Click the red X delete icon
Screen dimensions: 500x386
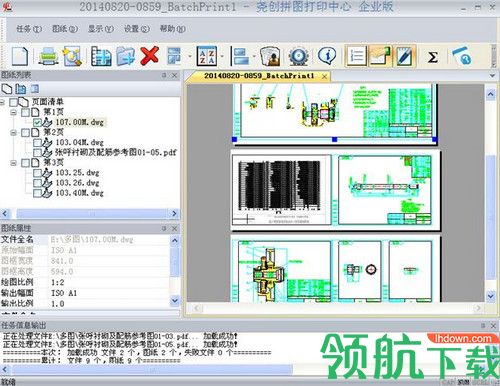point(149,55)
